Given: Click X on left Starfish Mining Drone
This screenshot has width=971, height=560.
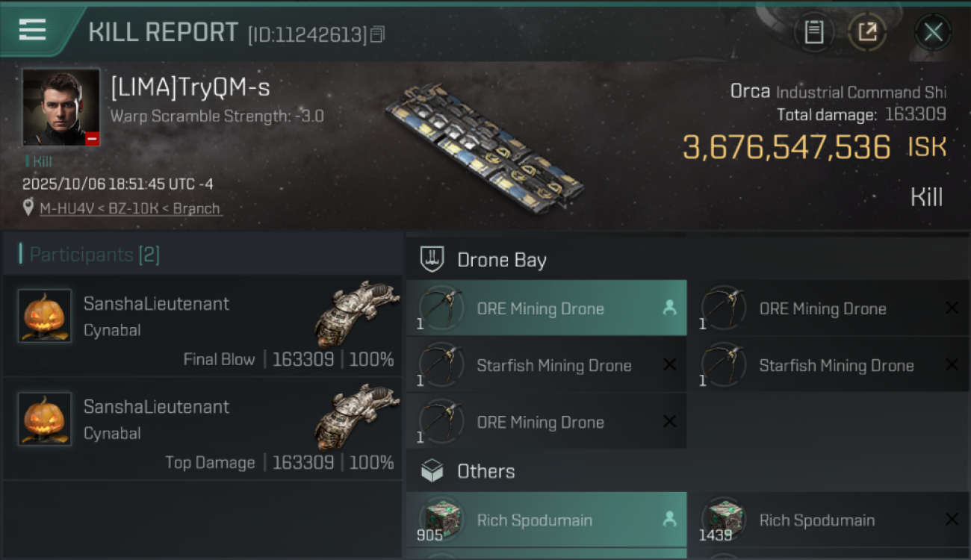Looking at the screenshot, I should point(669,365).
